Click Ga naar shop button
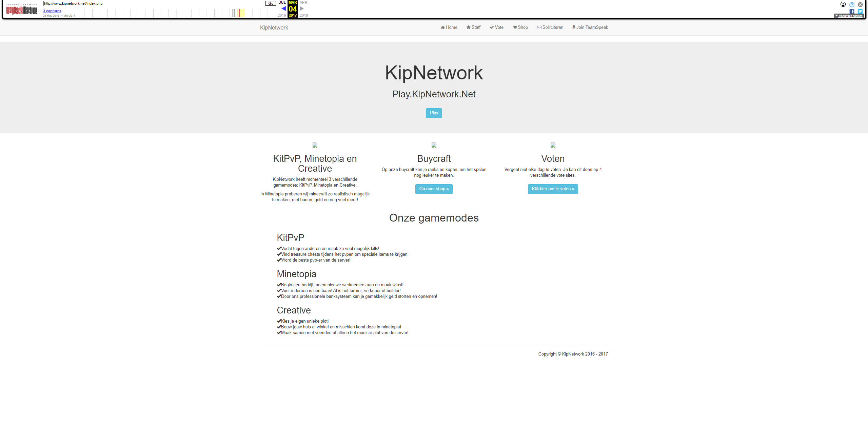The width and height of the screenshot is (868, 440). pos(434,189)
